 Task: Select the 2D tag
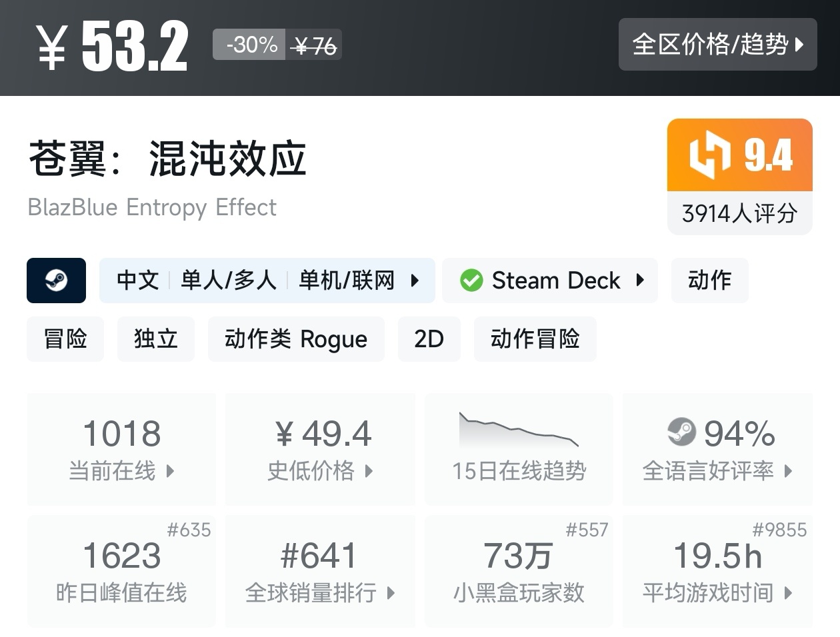pyautogui.click(x=429, y=339)
